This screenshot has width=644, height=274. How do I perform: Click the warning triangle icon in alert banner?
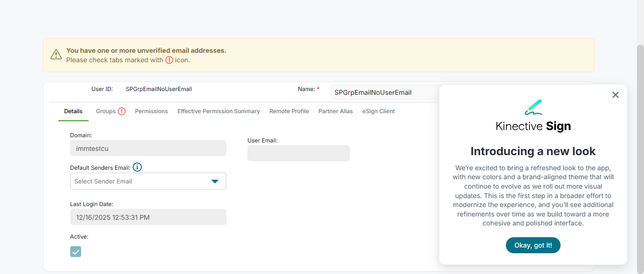(56, 55)
